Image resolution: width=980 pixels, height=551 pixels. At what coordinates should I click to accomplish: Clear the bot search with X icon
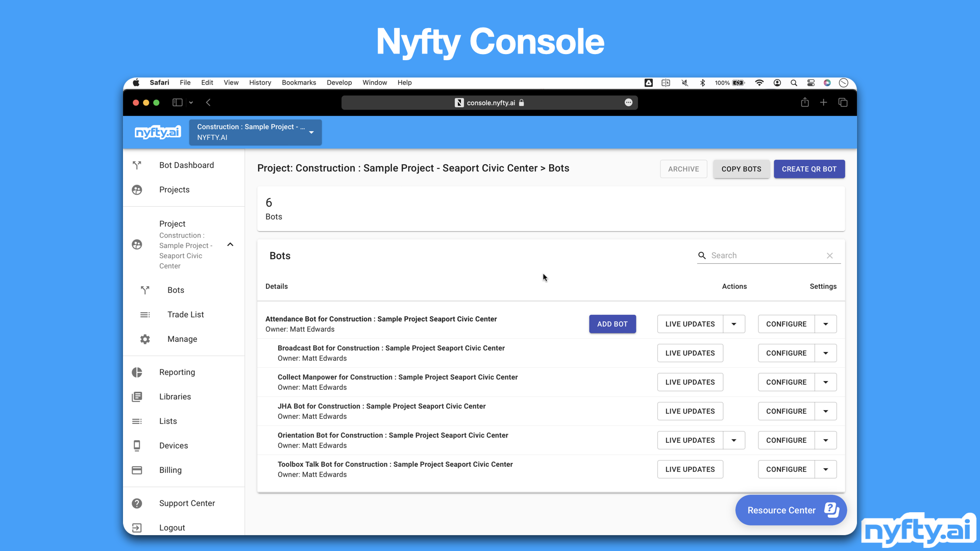pyautogui.click(x=830, y=256)
